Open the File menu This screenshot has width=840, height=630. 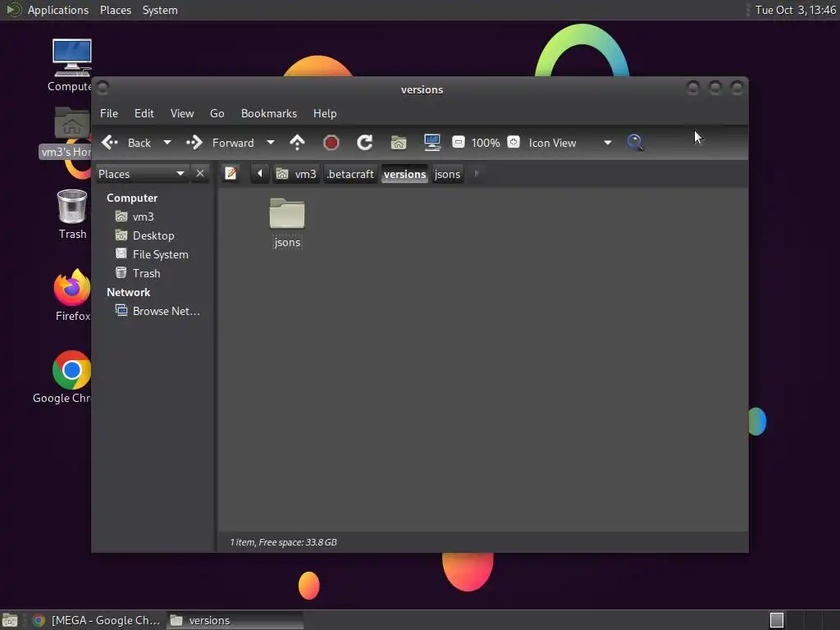tap(109, 113)
